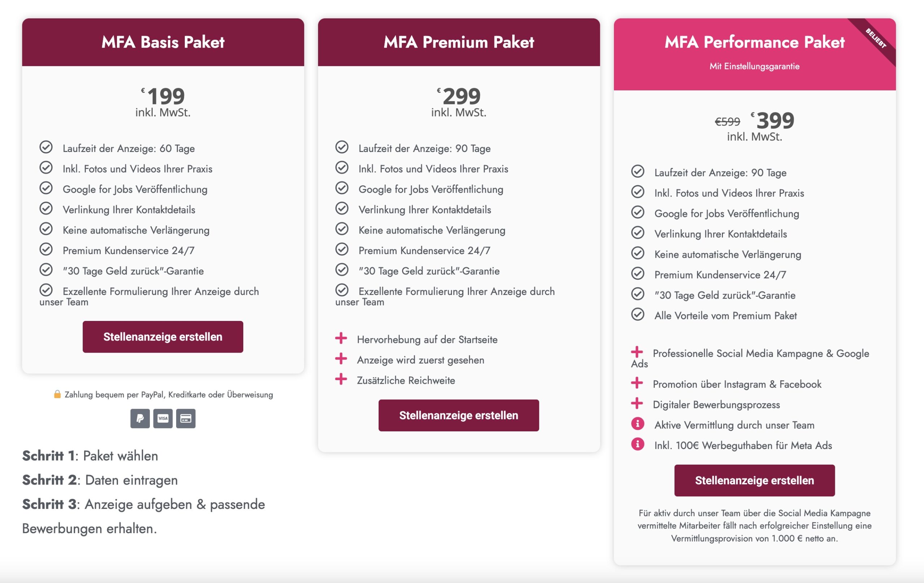
Task: Create job ad with MFA Basis Paket
Action: tap(163, 336)
